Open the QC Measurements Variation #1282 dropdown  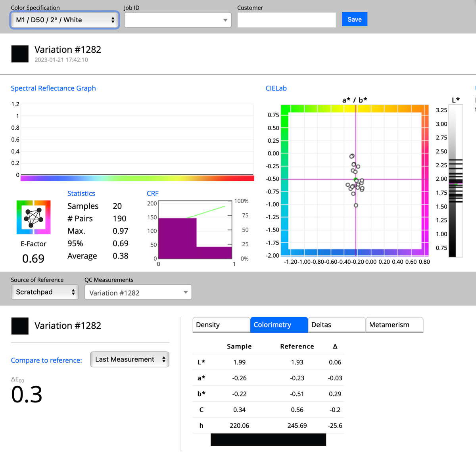(x=138, y=293)
